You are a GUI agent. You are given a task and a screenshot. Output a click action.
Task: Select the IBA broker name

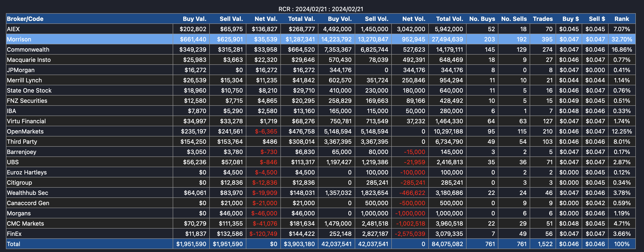(12, 111)
